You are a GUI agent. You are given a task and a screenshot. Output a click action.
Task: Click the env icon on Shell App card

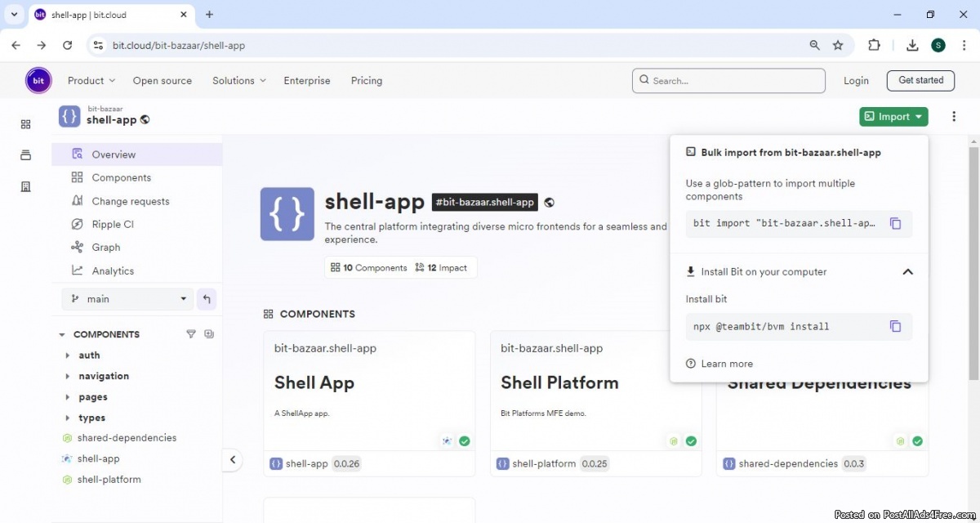[447, 441]
